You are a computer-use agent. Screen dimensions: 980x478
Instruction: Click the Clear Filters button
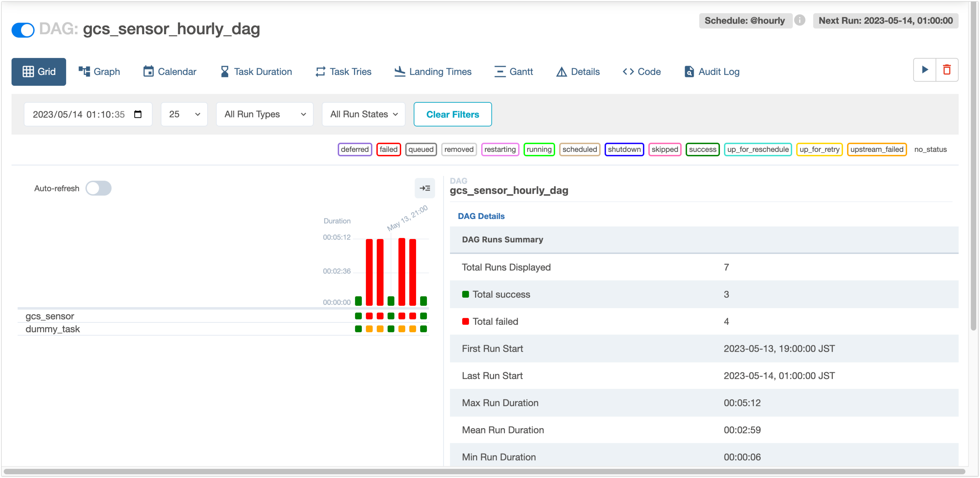click(453, 114)
